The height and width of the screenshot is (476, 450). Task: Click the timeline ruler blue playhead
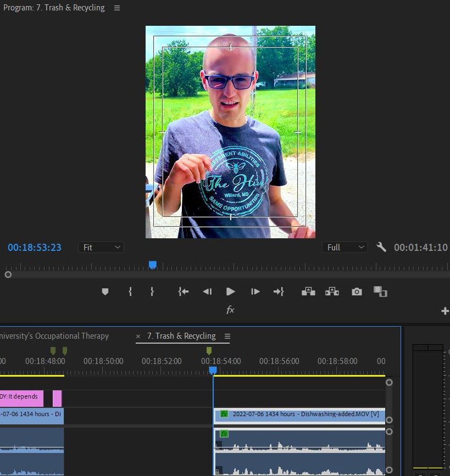pos(213,371)
